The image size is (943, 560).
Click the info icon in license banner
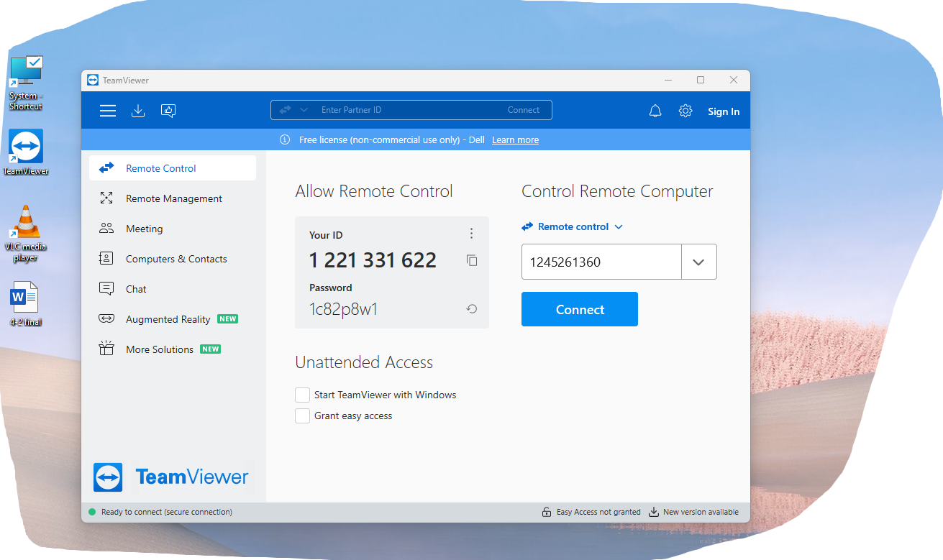[x=285, y=139]
